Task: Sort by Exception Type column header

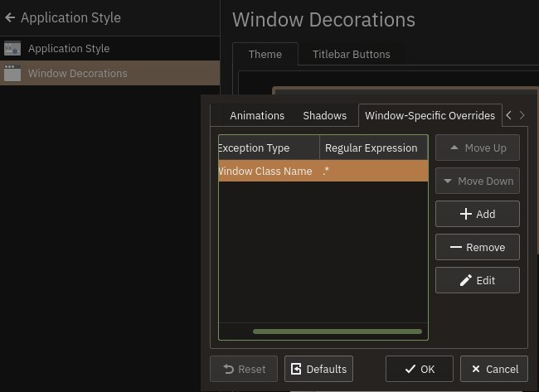Action: pyautogui.click(x=269, y=148)
